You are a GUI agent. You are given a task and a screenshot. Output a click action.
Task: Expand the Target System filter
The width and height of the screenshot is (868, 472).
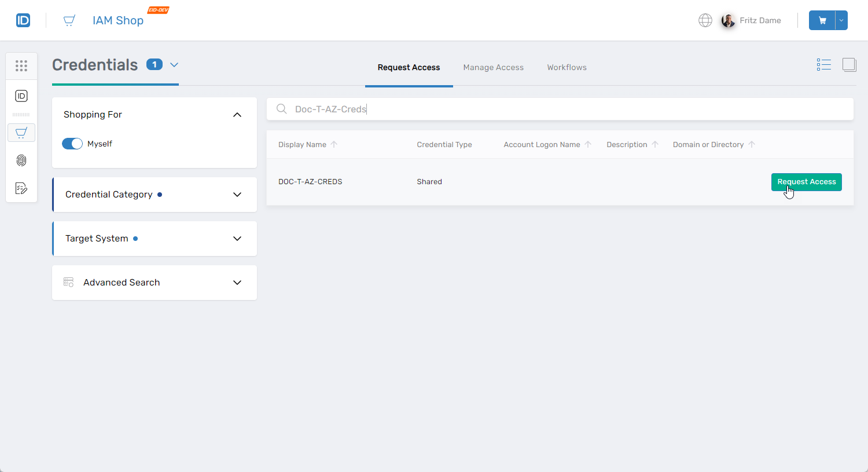[x=237, y=239]
